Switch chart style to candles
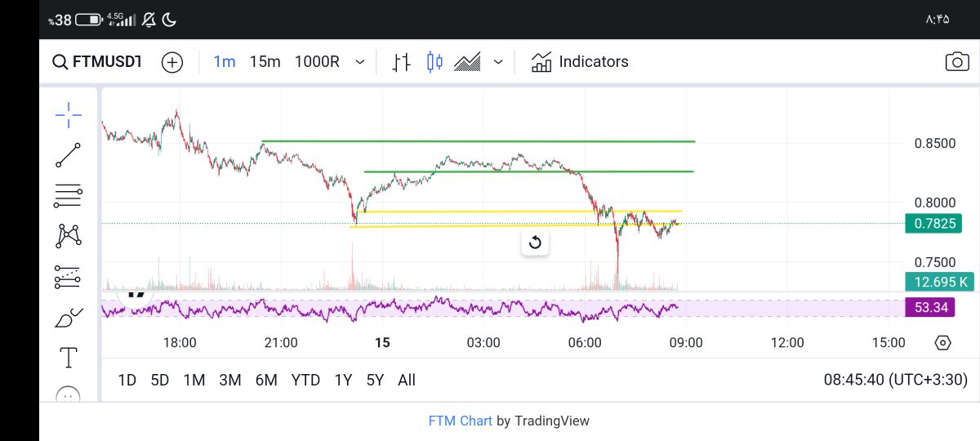 point(434,62)
